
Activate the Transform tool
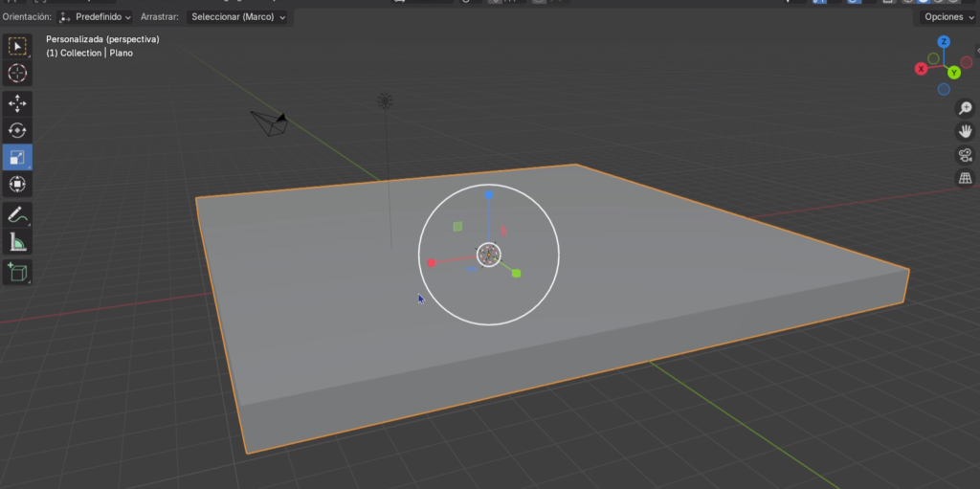pos(17,184)
